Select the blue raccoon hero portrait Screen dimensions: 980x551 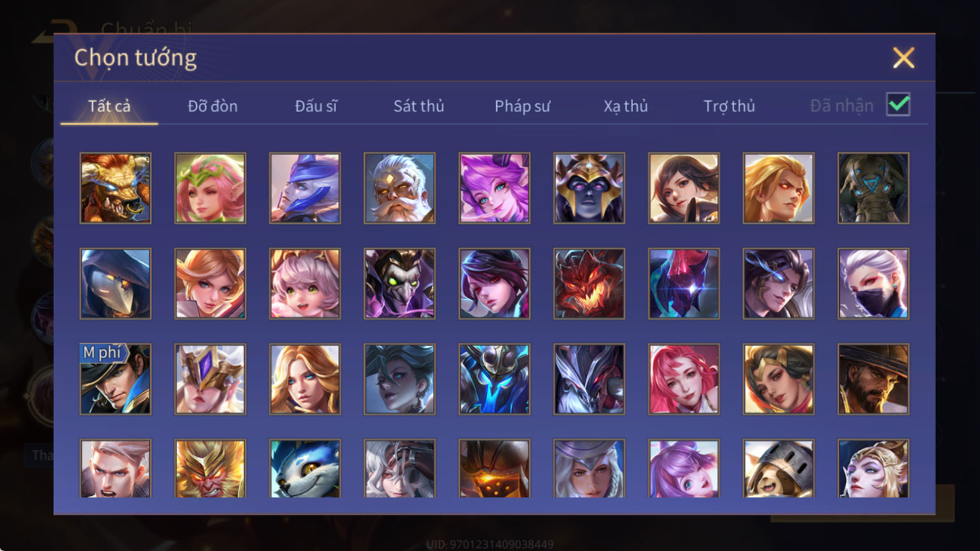[305, 469]
